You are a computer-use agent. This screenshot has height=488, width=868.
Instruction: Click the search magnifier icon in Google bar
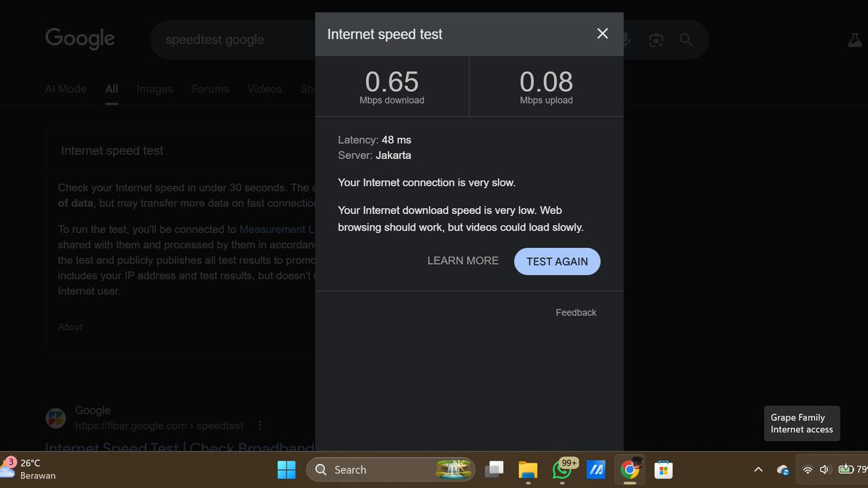[x=686, y=40]
